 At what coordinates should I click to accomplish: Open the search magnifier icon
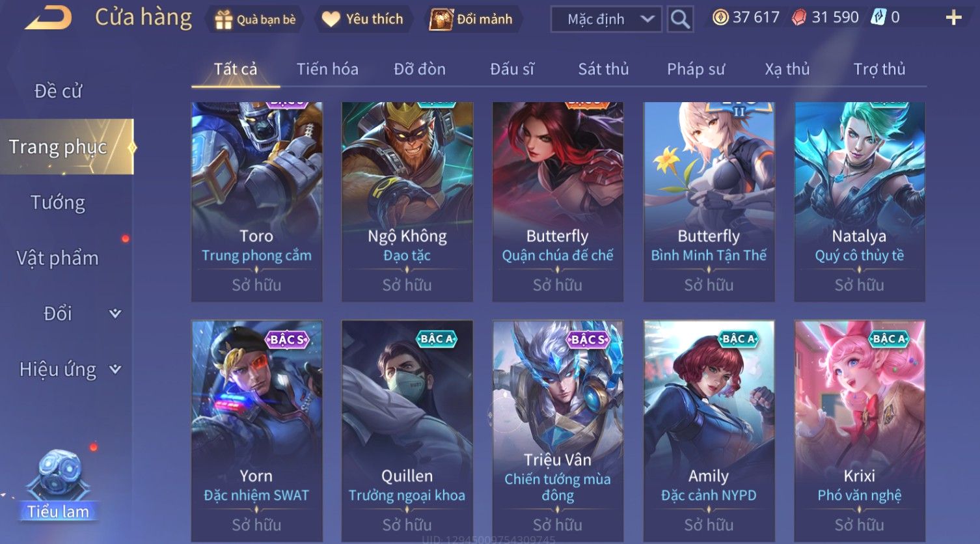tap(680, 20)
